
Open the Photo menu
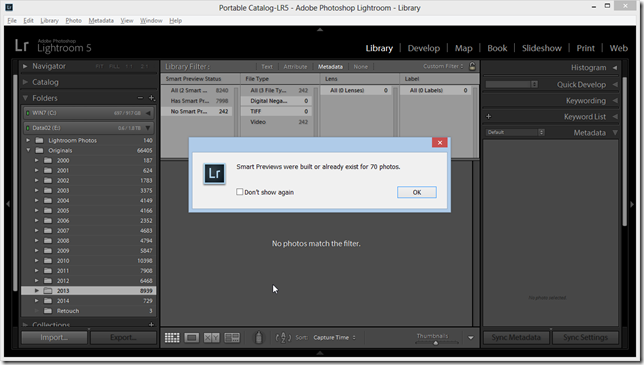(74, 21)
